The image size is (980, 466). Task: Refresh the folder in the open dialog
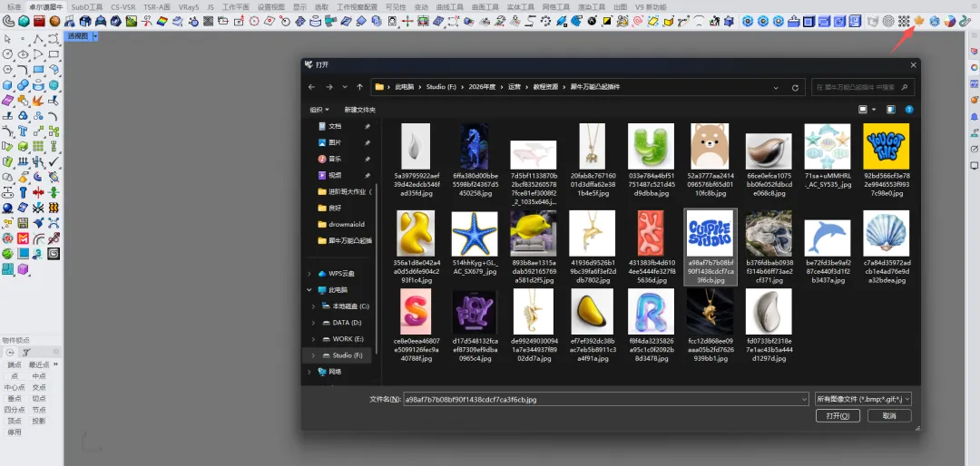coord(795,87)
